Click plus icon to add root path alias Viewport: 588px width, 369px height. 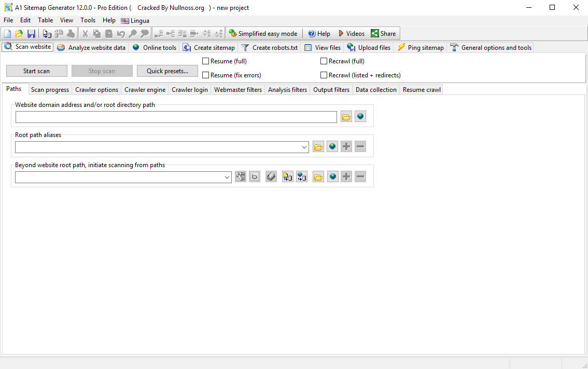(346, 147)
